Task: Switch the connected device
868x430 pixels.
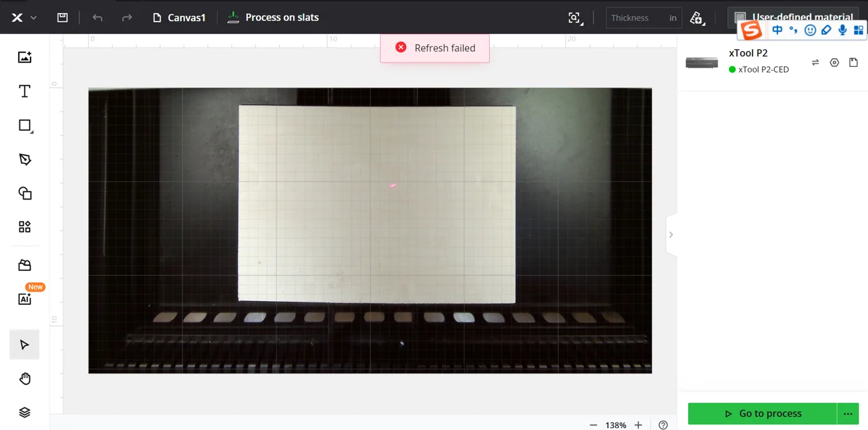Action: 815,63
